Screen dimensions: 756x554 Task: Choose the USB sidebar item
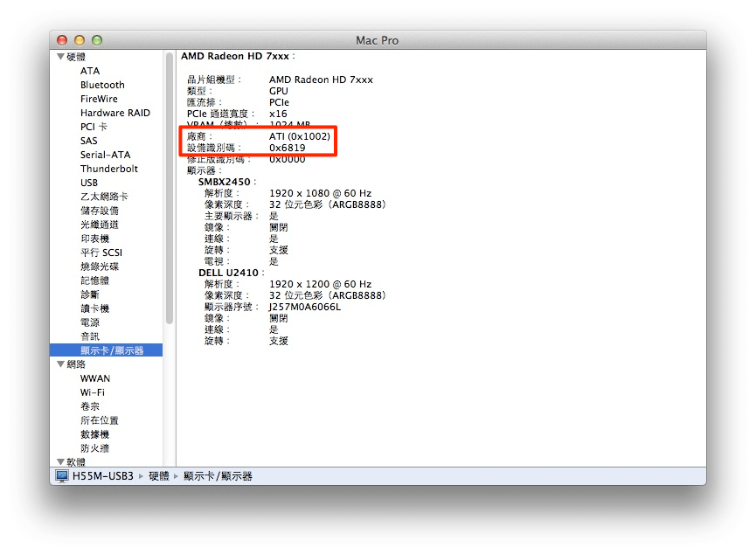tap(89, 183)
